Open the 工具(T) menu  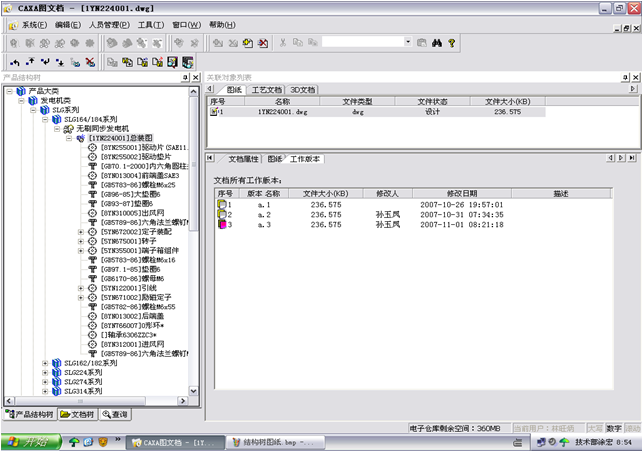(x=151, y=24)
